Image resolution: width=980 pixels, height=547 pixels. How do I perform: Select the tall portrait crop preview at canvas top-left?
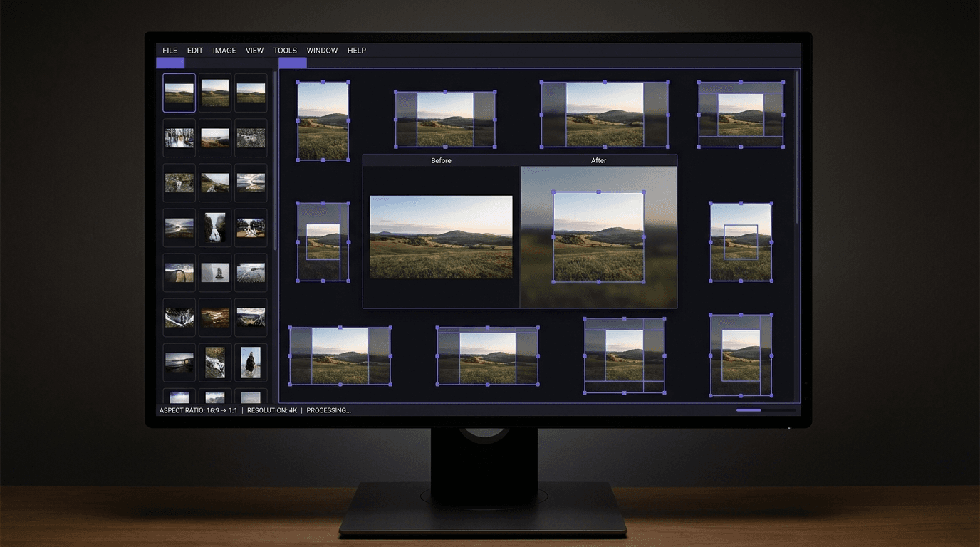click(323, 121)
